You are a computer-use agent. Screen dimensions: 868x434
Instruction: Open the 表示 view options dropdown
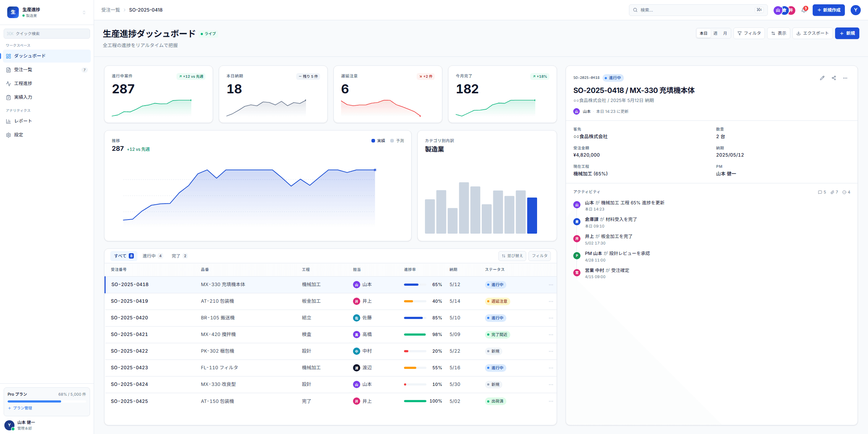point(779,33)
